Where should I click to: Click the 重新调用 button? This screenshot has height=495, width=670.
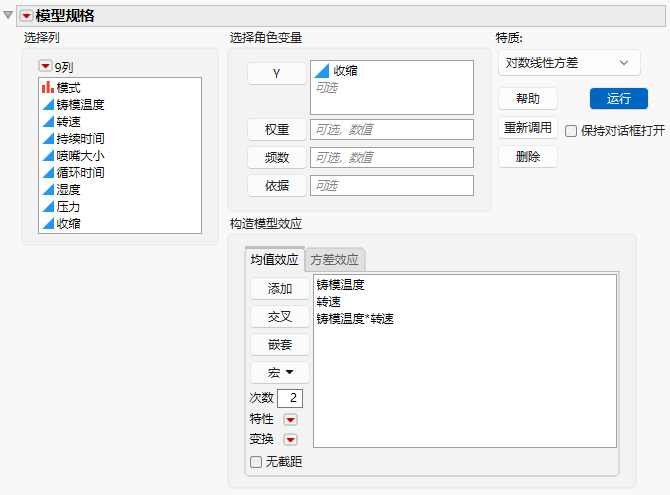528,127
